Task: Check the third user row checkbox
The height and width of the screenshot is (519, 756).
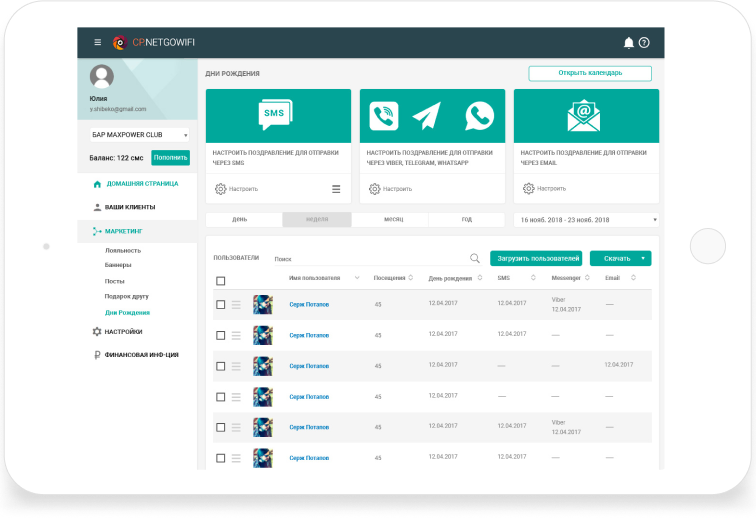Action: [x=221, y=366]
